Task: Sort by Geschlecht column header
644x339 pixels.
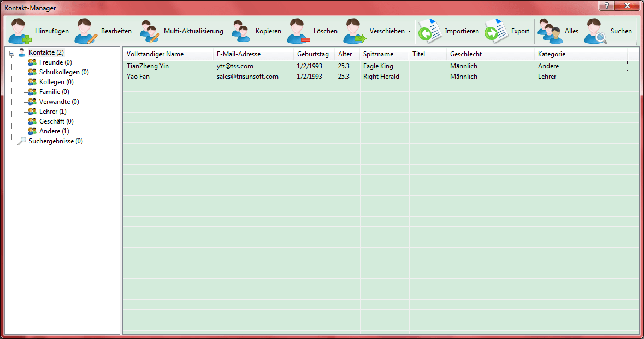Action: point(491,54)
